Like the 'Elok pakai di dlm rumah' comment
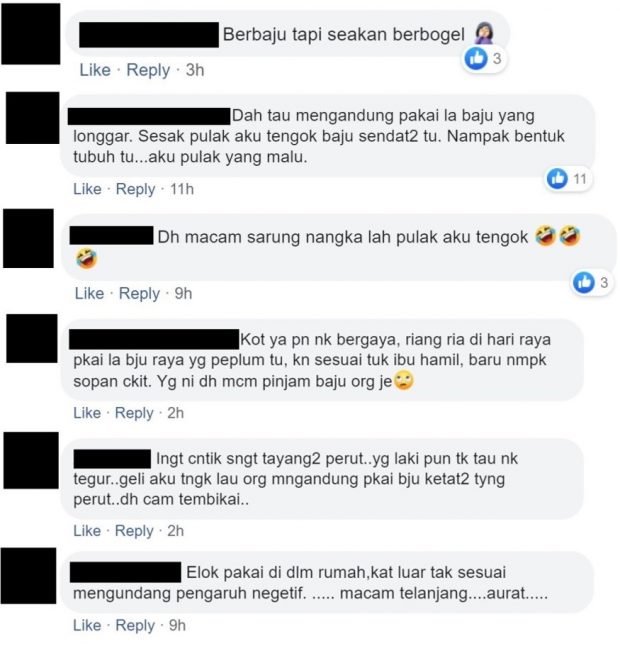 87,625
